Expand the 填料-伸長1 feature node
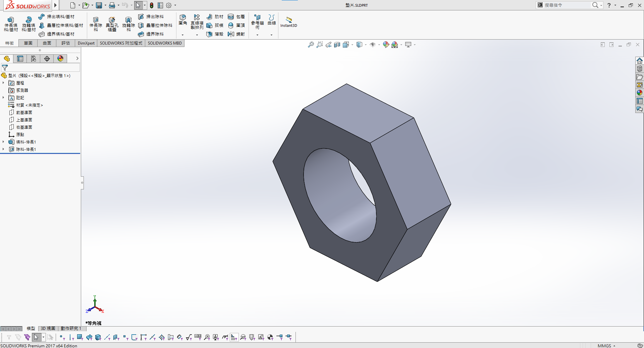644x348 pixels. [3, 142]
